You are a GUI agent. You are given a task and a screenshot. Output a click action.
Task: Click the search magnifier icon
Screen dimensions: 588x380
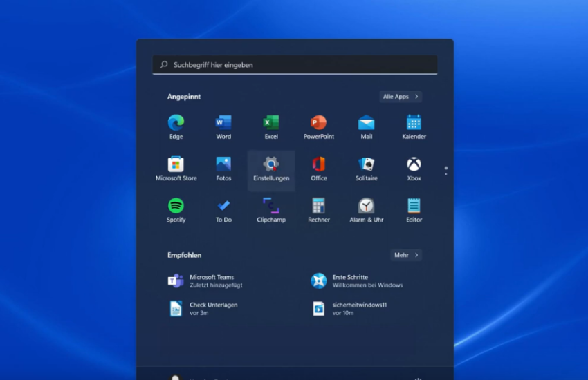[x=164, y=64]
